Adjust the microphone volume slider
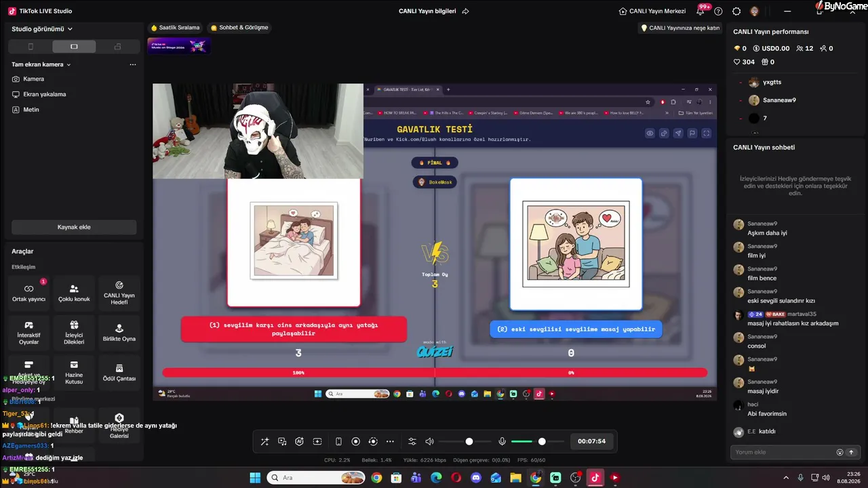Screen dimensions: 868x488 point(541,441)
